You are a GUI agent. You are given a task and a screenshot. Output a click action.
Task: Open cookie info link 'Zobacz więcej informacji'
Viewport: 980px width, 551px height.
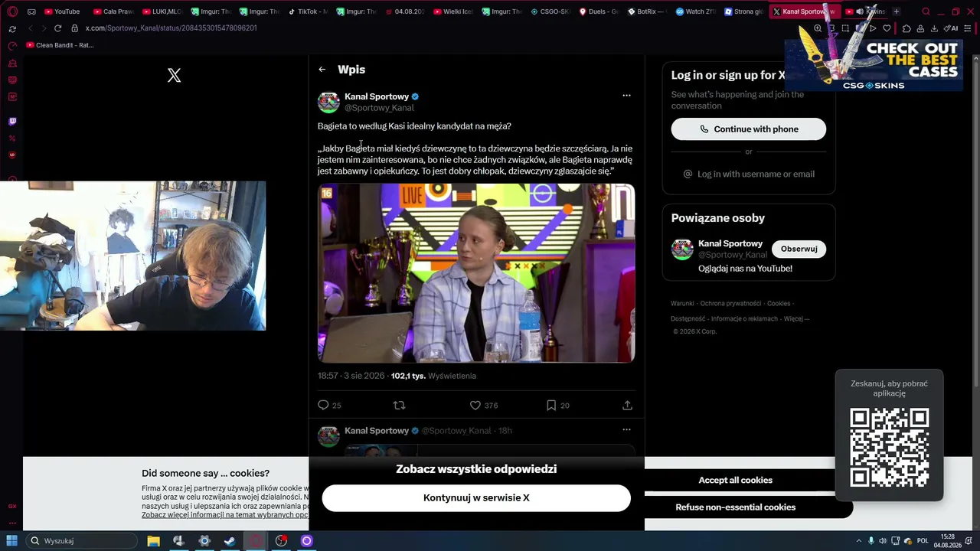click(225, 515)
